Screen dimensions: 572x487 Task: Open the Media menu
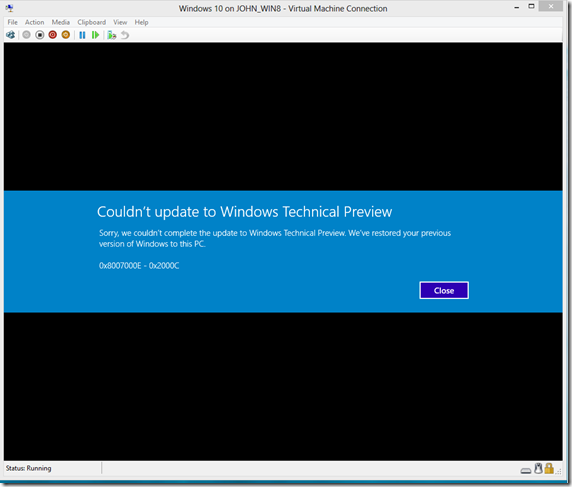tap(61, 22)
